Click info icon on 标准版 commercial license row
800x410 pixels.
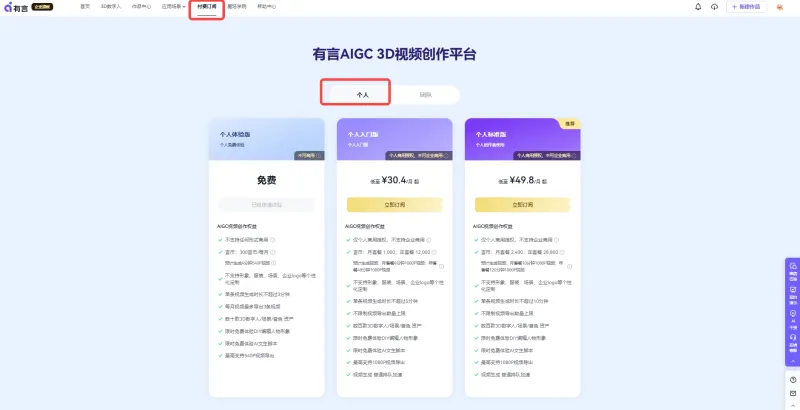[x=557, y=240]
